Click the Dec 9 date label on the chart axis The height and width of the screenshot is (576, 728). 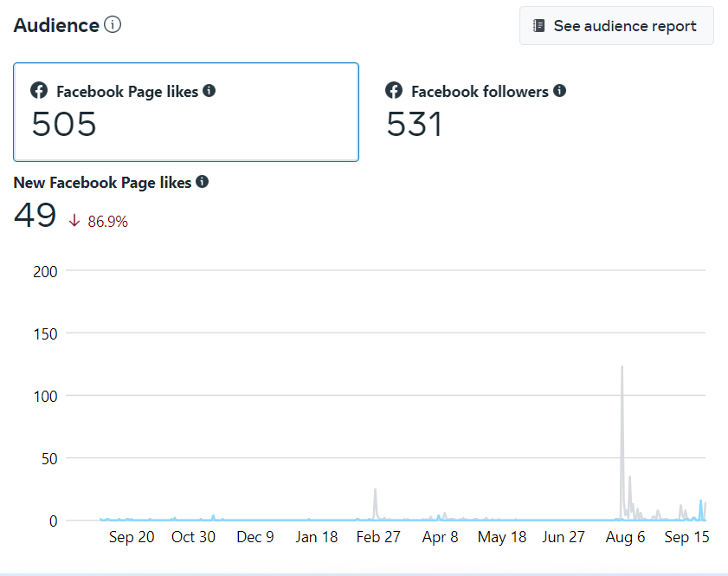click(255, 537)
